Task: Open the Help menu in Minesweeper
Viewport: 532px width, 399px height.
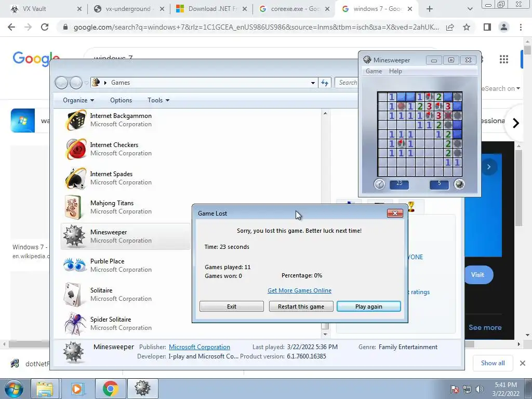Action: click(395, 71)
